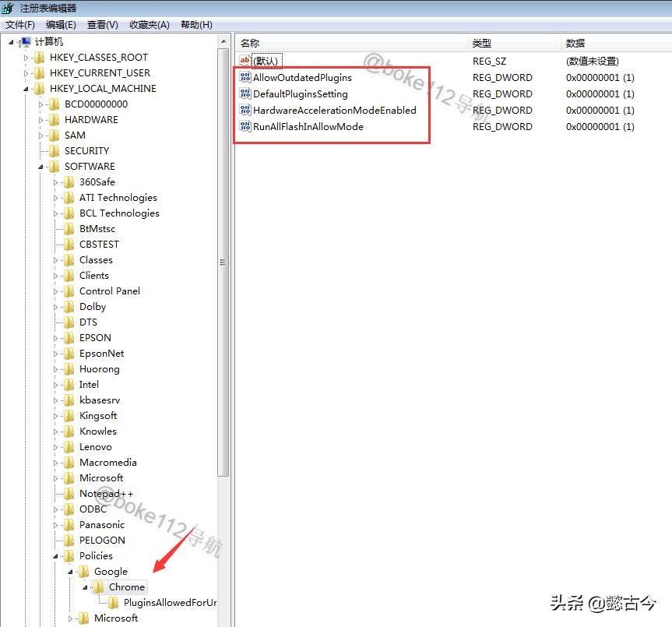Viewport: 672px width, 627px height.
Task: Select the kbasesrv key
Action: pyautogui.click(x=100, y=400)
